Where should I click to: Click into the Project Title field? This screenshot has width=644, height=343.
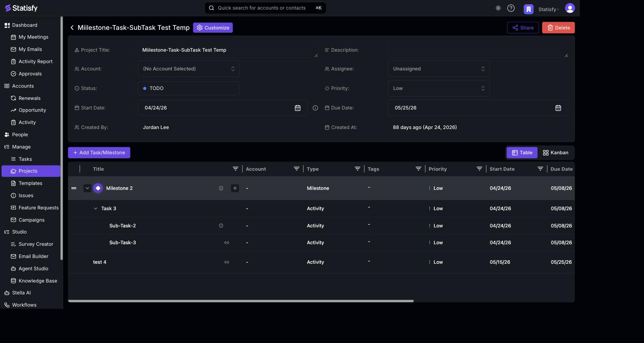[228, 50]
